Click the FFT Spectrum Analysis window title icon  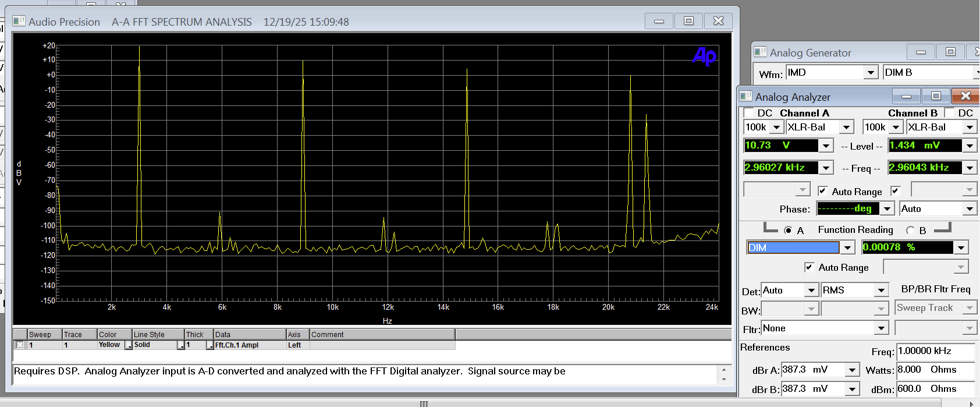click(19, 21)
